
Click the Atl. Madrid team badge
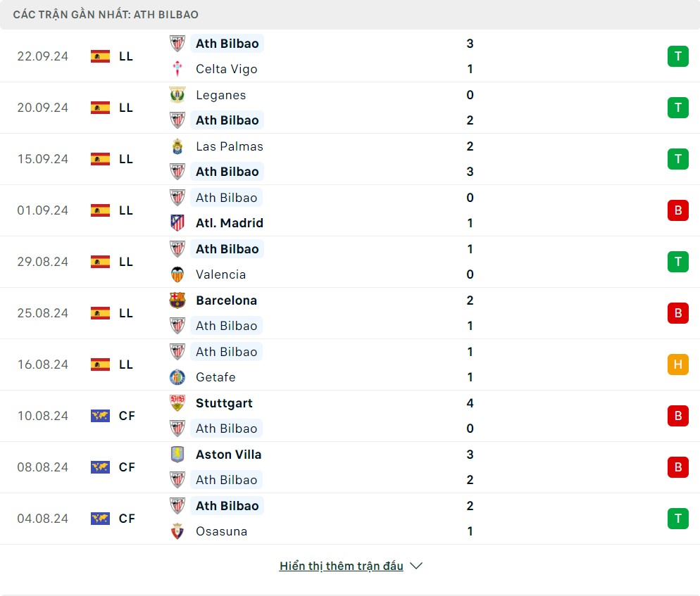click(177, 223)
